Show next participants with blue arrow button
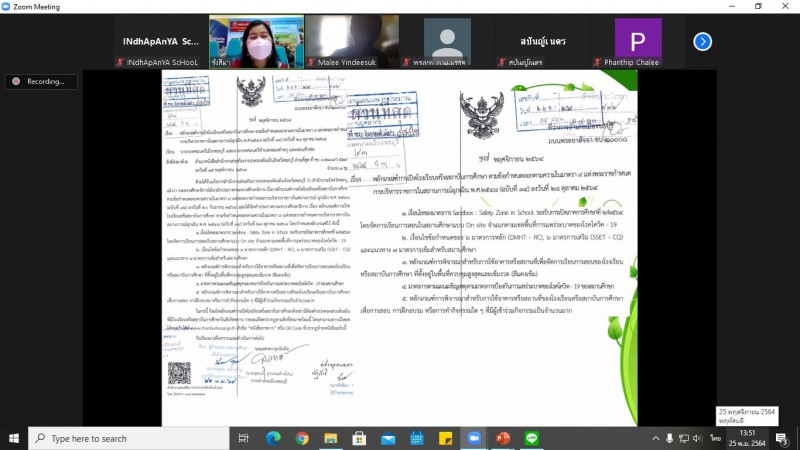Screen dimensions: 800x450 click(x=702, y=42)
